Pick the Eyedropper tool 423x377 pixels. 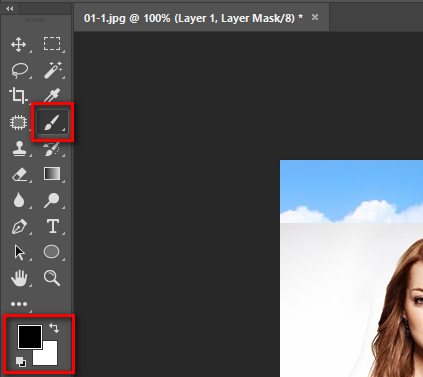[52, 96]
